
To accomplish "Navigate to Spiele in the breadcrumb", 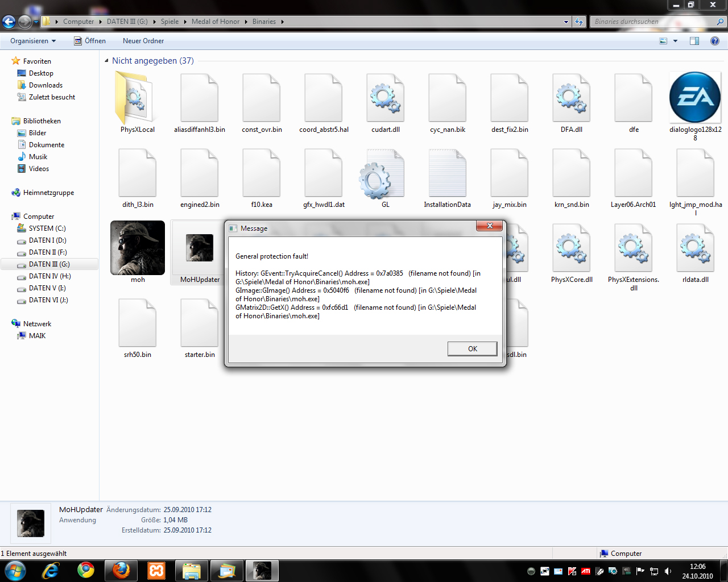I will tap(169, 22).
